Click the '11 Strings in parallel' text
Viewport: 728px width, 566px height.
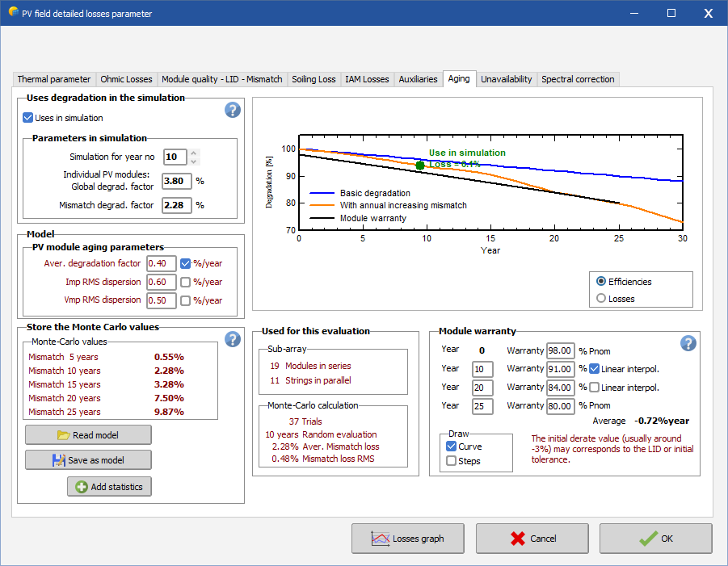[310, 380]
